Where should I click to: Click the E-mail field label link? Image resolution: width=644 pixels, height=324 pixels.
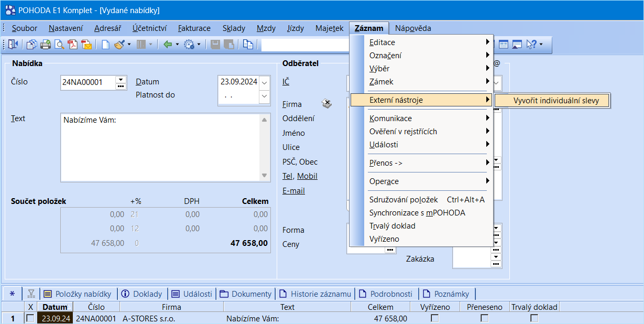click(293, 191)
